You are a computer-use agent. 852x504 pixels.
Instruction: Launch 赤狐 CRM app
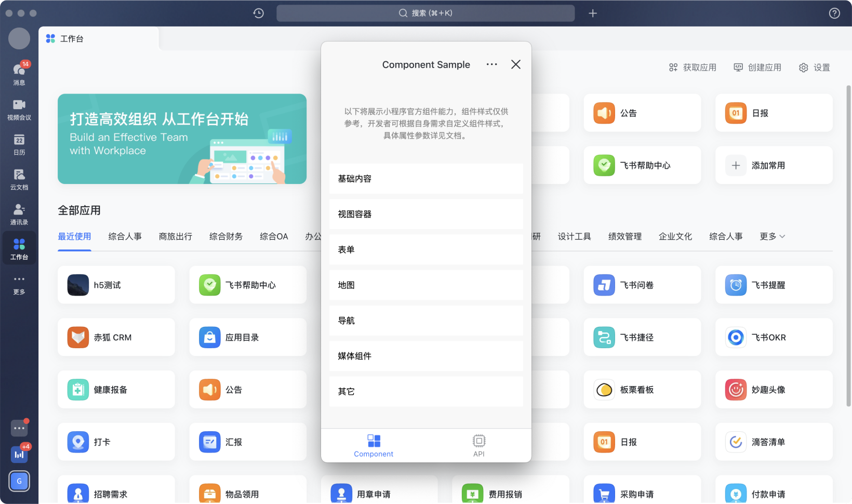[x=116, y=337]
